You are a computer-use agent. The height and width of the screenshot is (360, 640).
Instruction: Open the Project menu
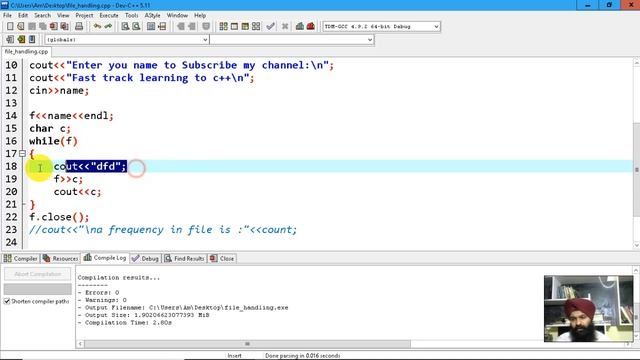tap(84, 16)
